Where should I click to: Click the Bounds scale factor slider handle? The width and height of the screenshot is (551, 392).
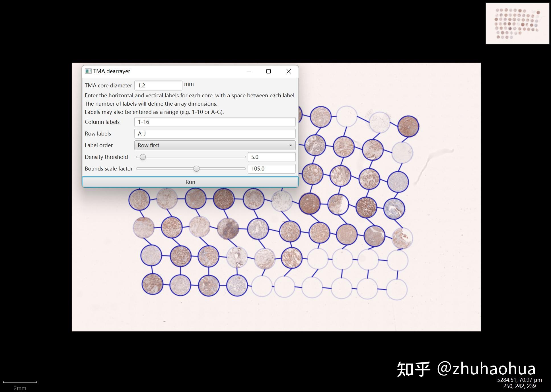click(196, 169)
